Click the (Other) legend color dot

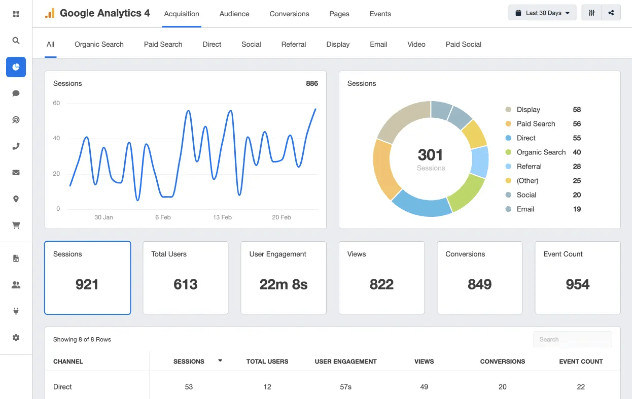click(508, 181)
